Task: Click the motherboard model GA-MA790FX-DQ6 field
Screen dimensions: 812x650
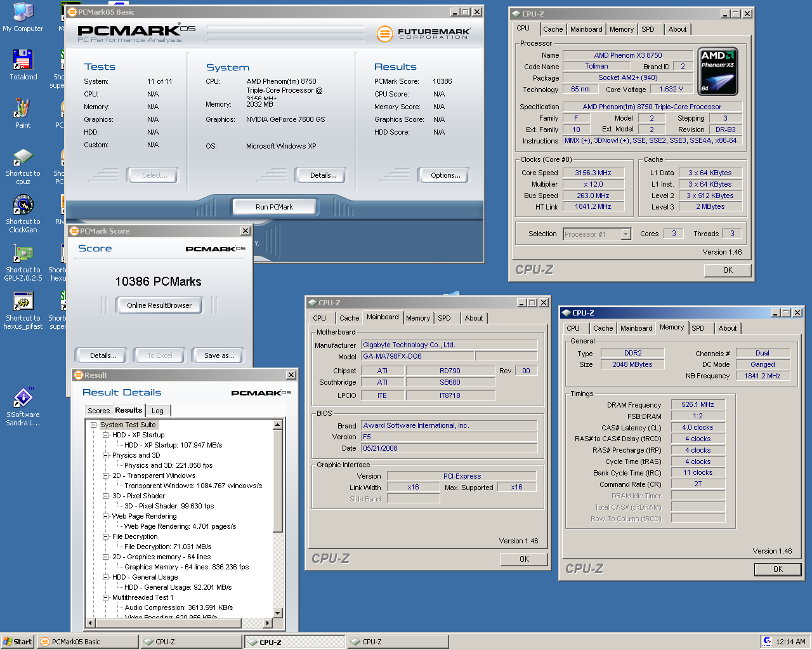Action: tap(417, 356)
